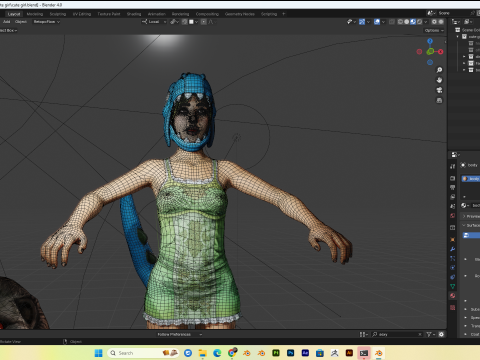Open the Layout workspace tab
The height and width of the screenshot is (360, 480).
point(14,14)
